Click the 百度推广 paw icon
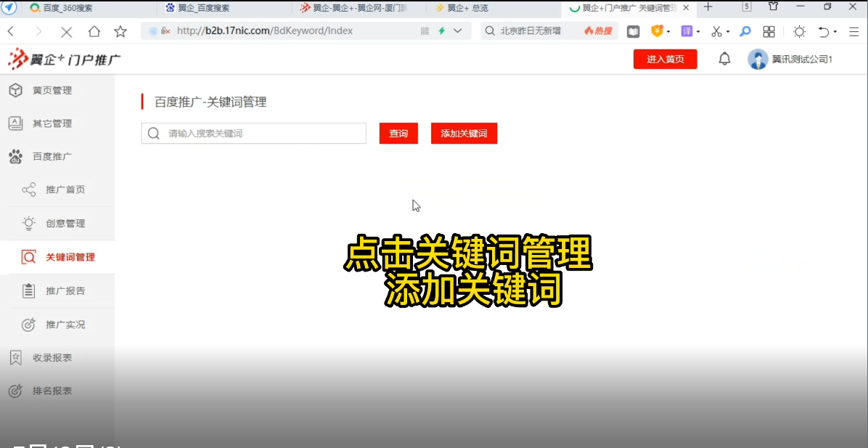Screen dimensions: 868x448 [x=15, y=157]
